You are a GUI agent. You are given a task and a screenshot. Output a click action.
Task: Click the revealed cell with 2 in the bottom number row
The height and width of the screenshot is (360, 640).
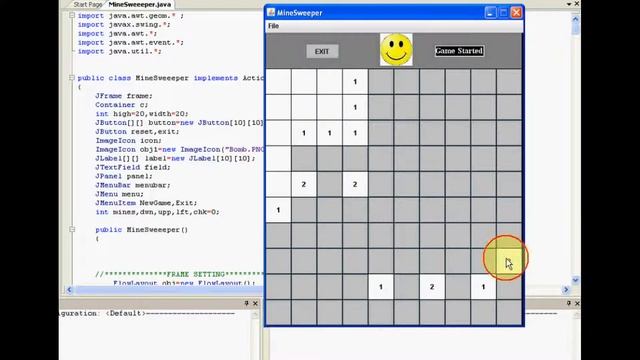tap(432, 287)
